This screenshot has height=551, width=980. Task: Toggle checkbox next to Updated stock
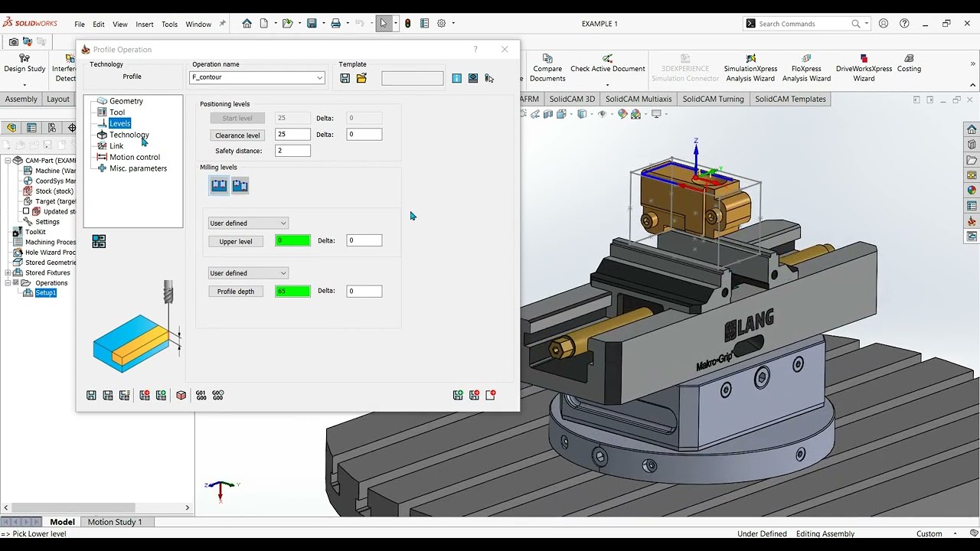click(x=26, y=211)
